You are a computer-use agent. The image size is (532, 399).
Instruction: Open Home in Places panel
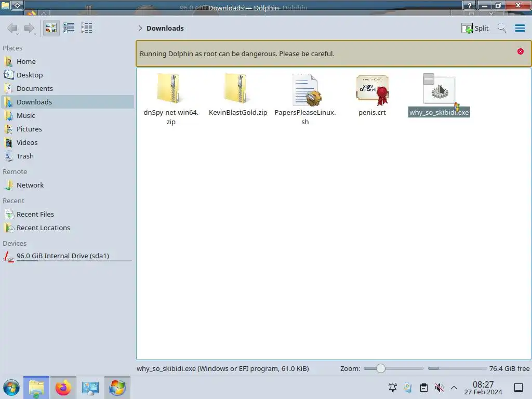(68, 61)
